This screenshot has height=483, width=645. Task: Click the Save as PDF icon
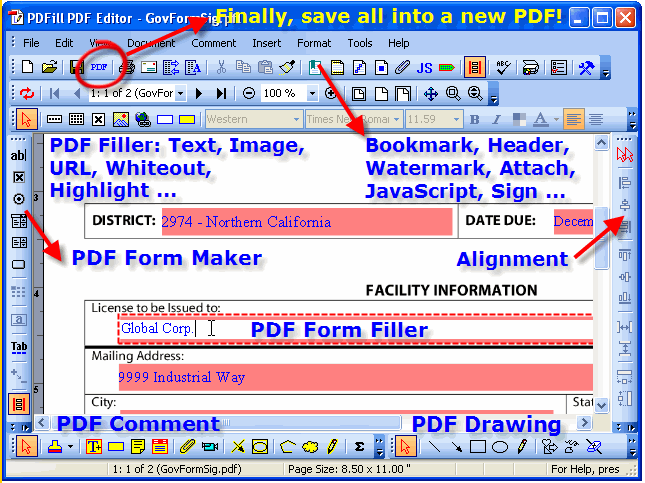(99, 67)
